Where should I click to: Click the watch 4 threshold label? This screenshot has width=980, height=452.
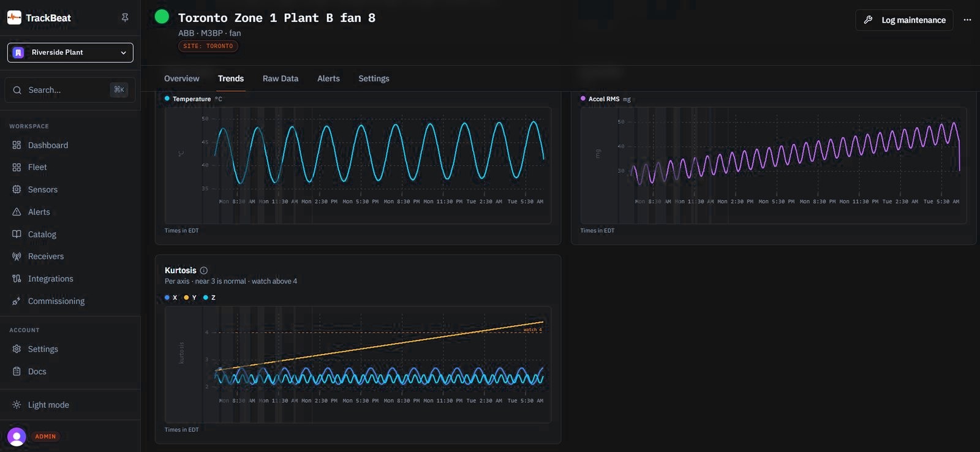click(532, 330)
